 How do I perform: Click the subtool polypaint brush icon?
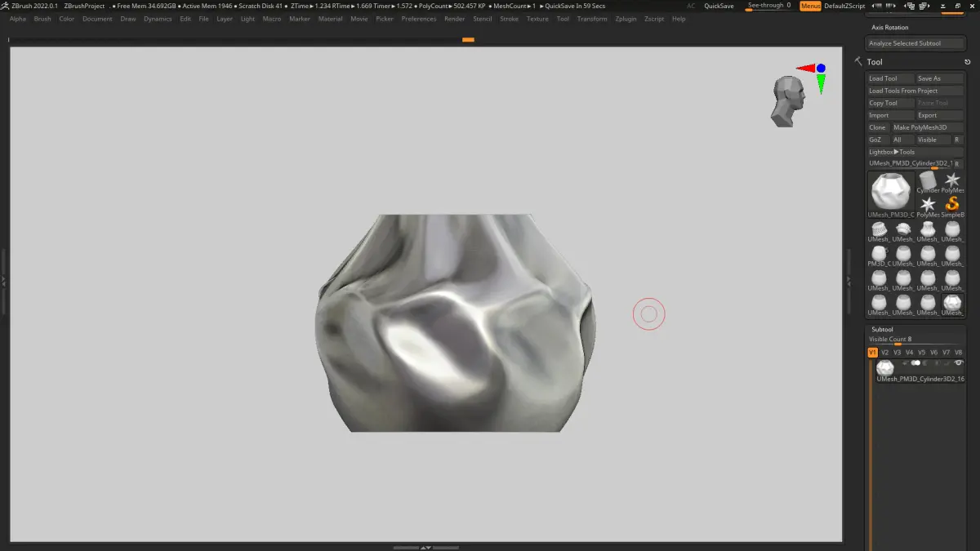pos(947,362)
